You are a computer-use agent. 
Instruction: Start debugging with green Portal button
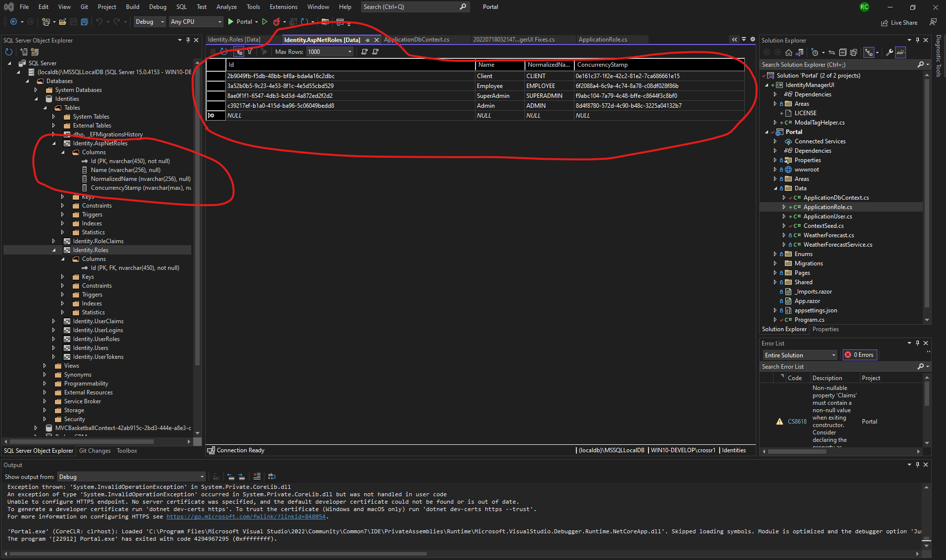click(x=240, y=22)
